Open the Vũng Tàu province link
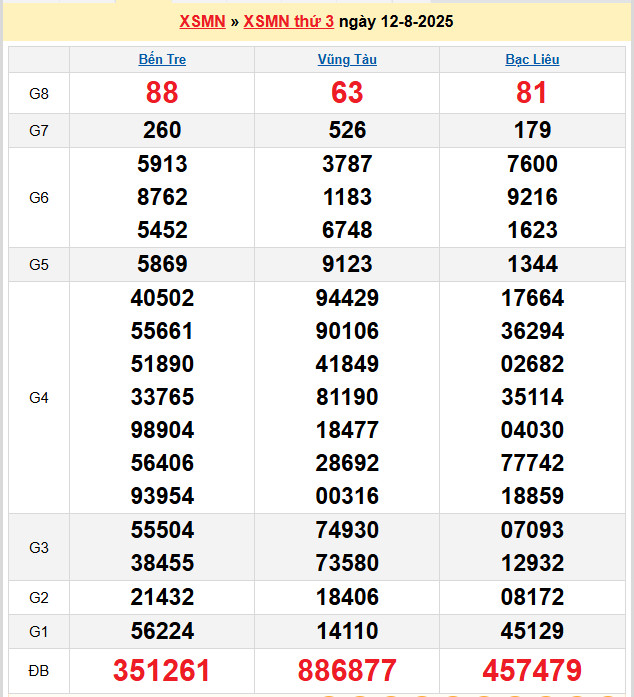The image size is (634, 697). [347, 59]
